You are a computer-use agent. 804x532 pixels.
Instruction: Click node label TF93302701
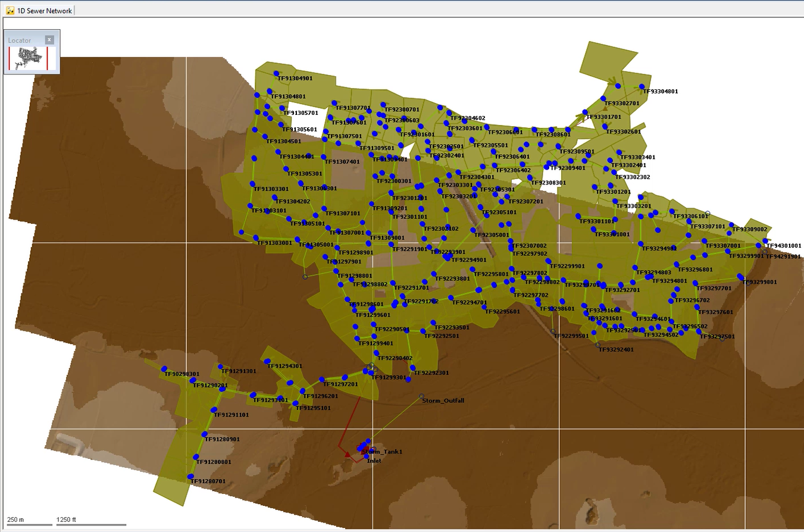point(621,103)
